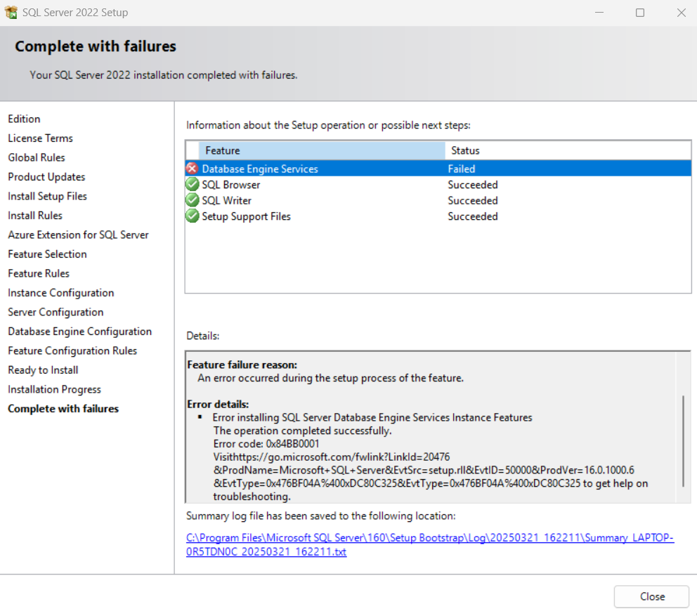Screen dimensions: 697x616
Task: Click the red failure icon beside Database Engine Services
Action: pos(192,168)
